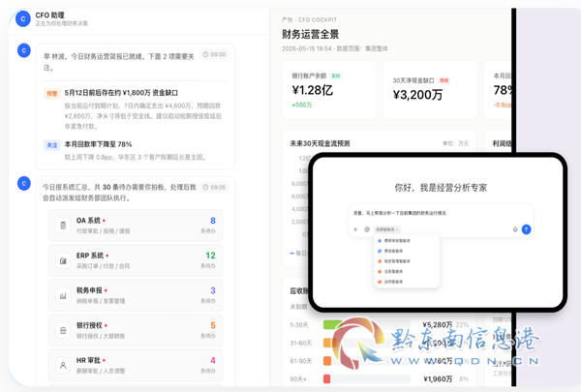Click the 你好，我是经营分析专家 greeting

tap(441, 188)
